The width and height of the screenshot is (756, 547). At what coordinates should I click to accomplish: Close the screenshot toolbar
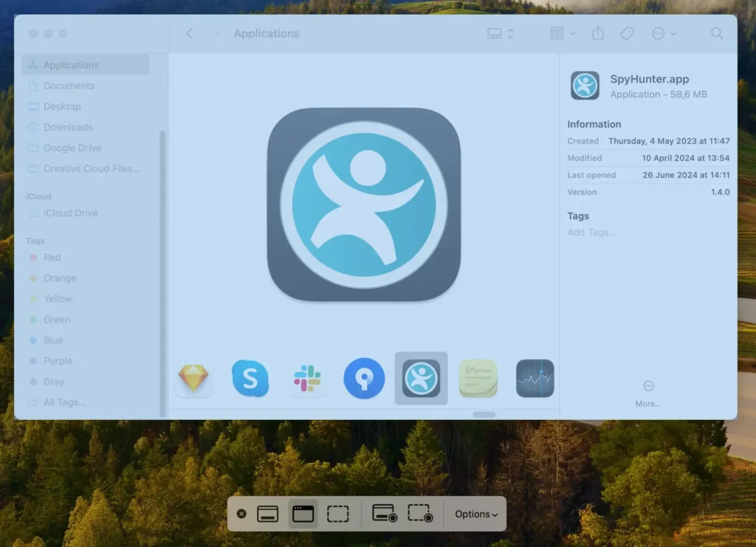241,514
